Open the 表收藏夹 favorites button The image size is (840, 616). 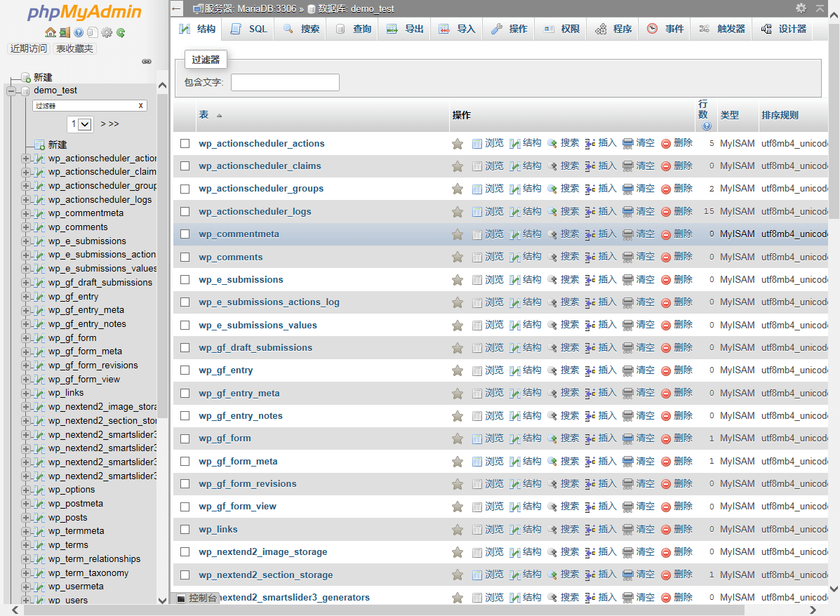74,48
